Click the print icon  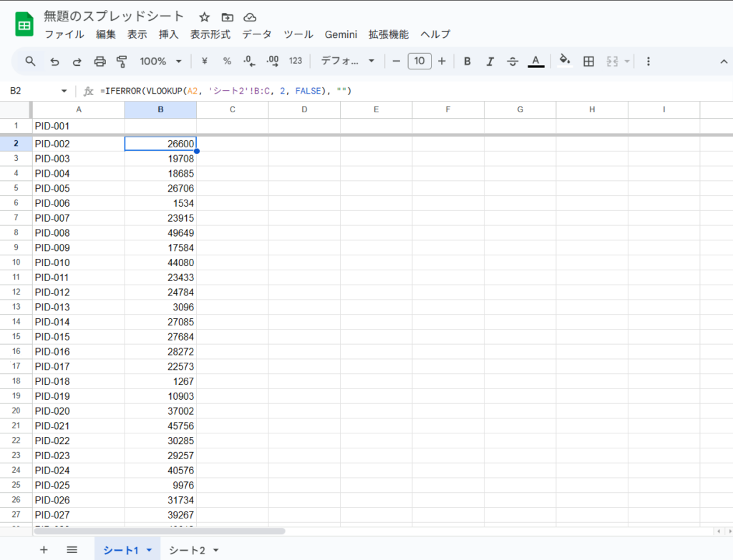(x=99, y=62)
